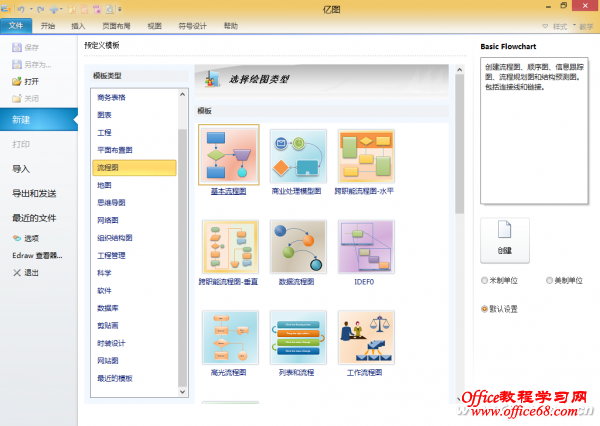Screen dimensions: 600x426
Task: Choose 地图 template category
Action: click(104, 185)
